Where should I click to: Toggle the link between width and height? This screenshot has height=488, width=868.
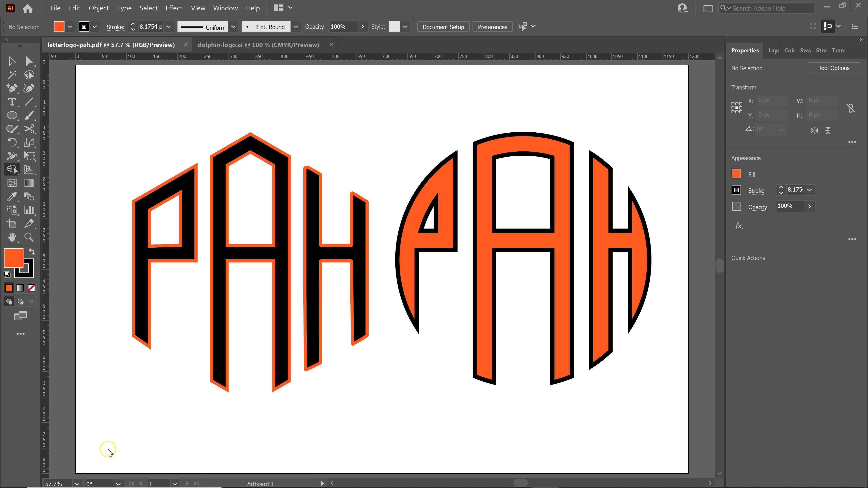click(850, 108)
